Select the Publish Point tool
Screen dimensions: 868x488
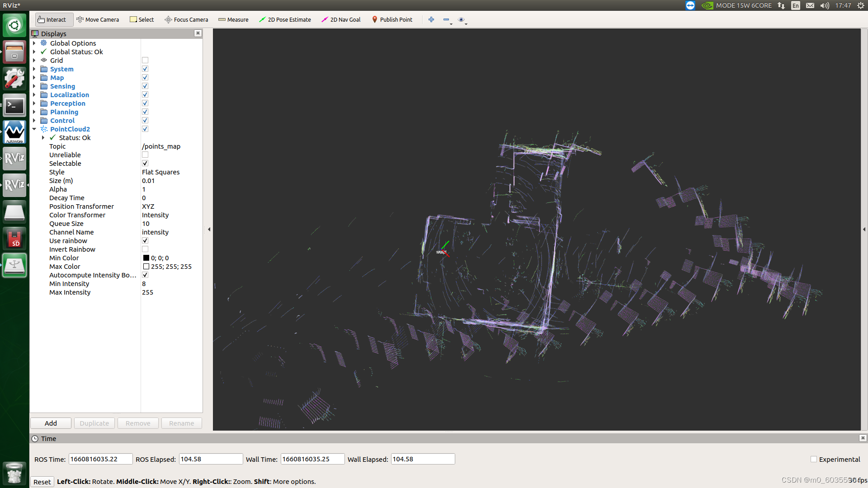click(x=392, y=19)
